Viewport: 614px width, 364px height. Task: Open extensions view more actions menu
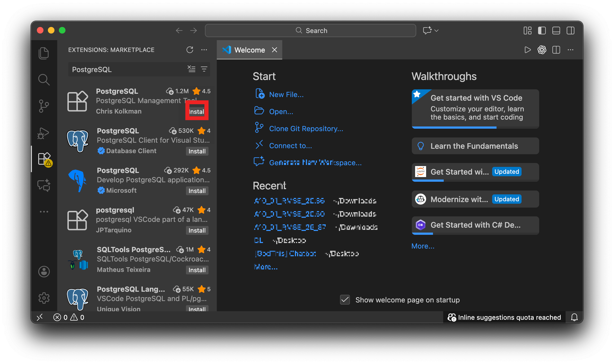pyautogui.click(x=204, y=50)
